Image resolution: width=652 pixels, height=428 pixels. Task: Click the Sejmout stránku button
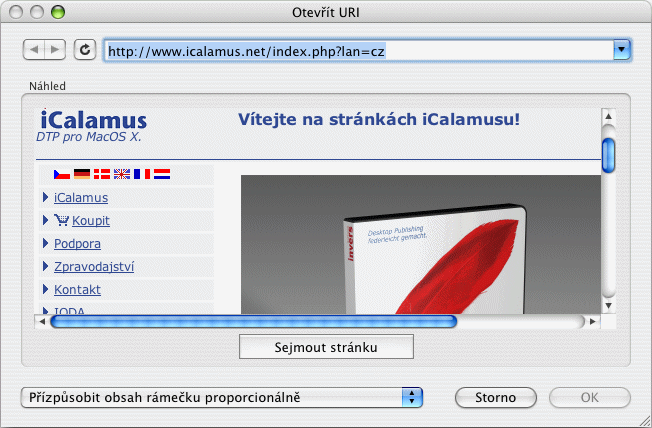[x=326, y=346]
